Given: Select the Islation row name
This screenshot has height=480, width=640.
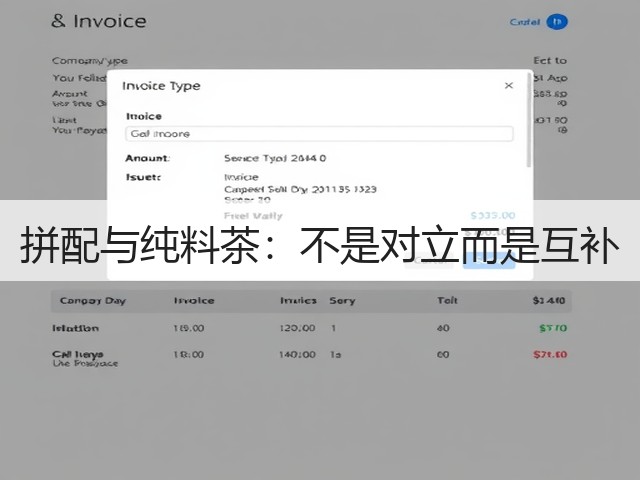Looking at the screenshot, I should pos(76,328).
